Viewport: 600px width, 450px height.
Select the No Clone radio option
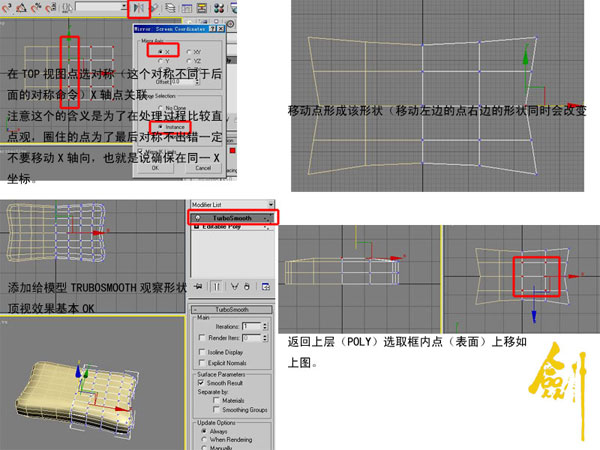pyautogui.click(x=160, y=108)
